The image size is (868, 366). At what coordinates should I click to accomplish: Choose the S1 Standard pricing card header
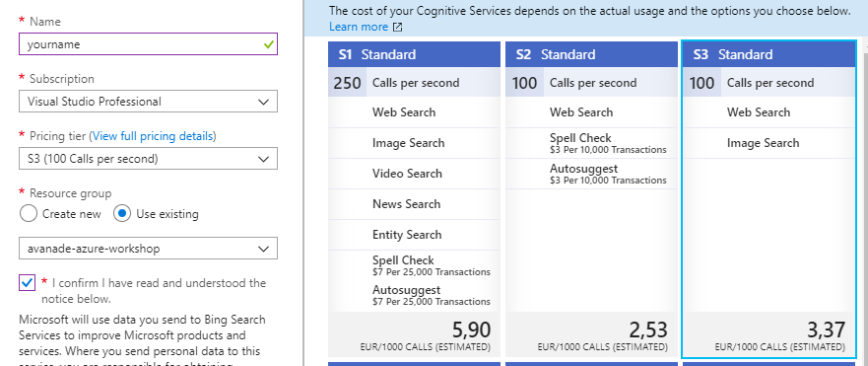(x=414, y=54)
